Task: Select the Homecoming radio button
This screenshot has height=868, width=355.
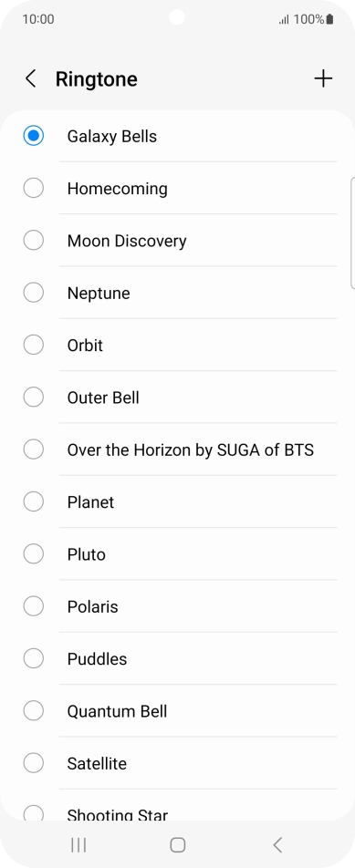Action: pos(33,188)
